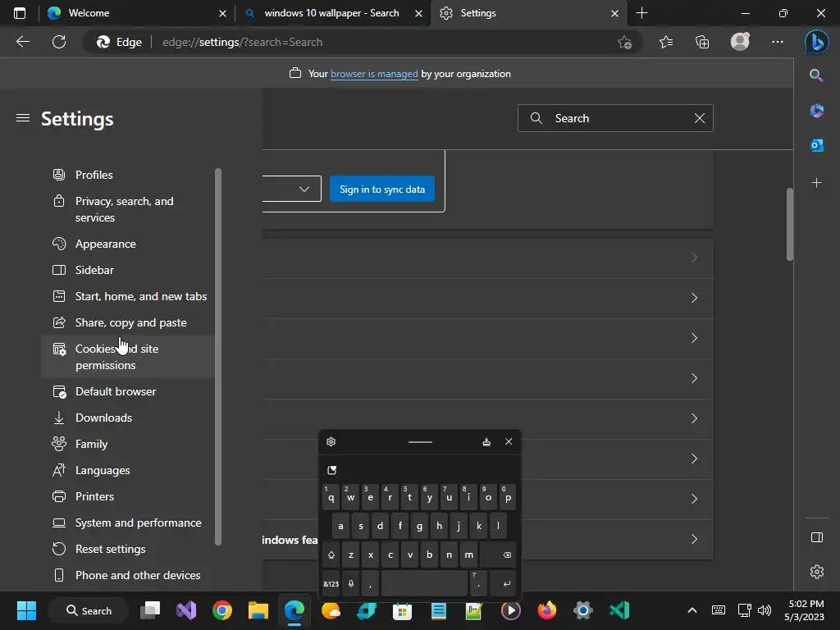The image size is (840, 630).
Task: Open the Tab actions menu icon
Action: click(x=20, y=13)
